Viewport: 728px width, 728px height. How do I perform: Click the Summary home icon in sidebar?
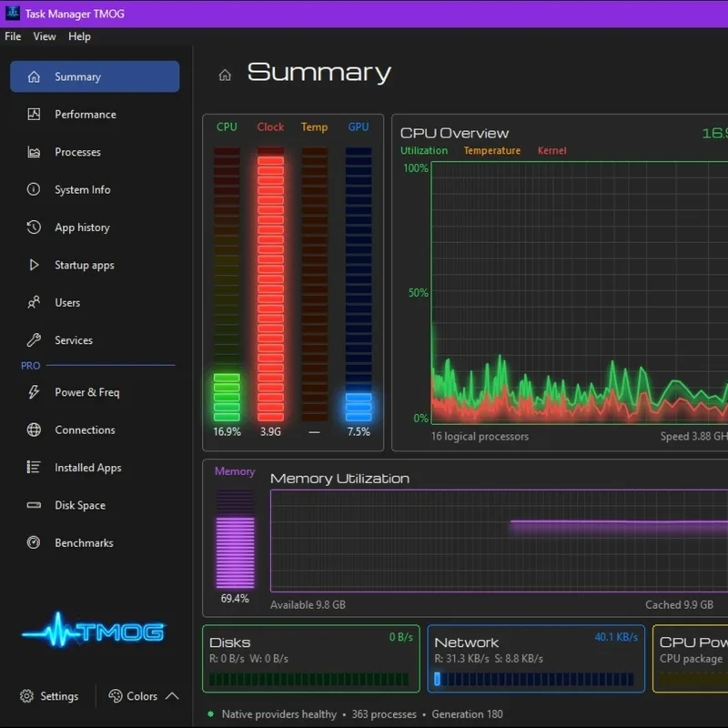(x=34, y=76)
